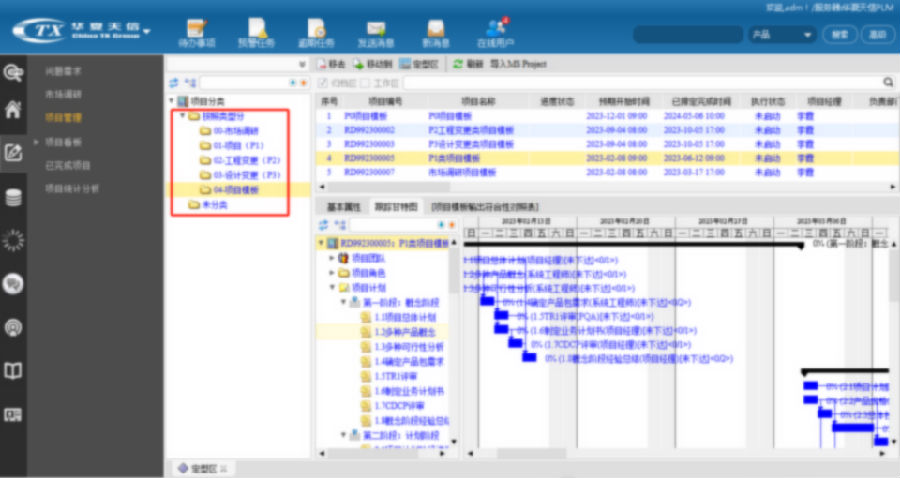Open the 项目模板输出符合性对照表 tab
900x478 pixels.
pyautogui.click(x=485, y=207)
